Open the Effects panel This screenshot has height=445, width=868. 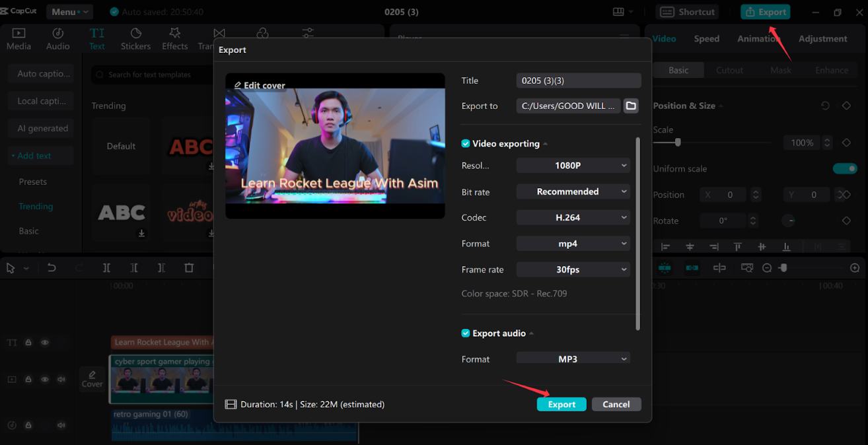[174, 39]
